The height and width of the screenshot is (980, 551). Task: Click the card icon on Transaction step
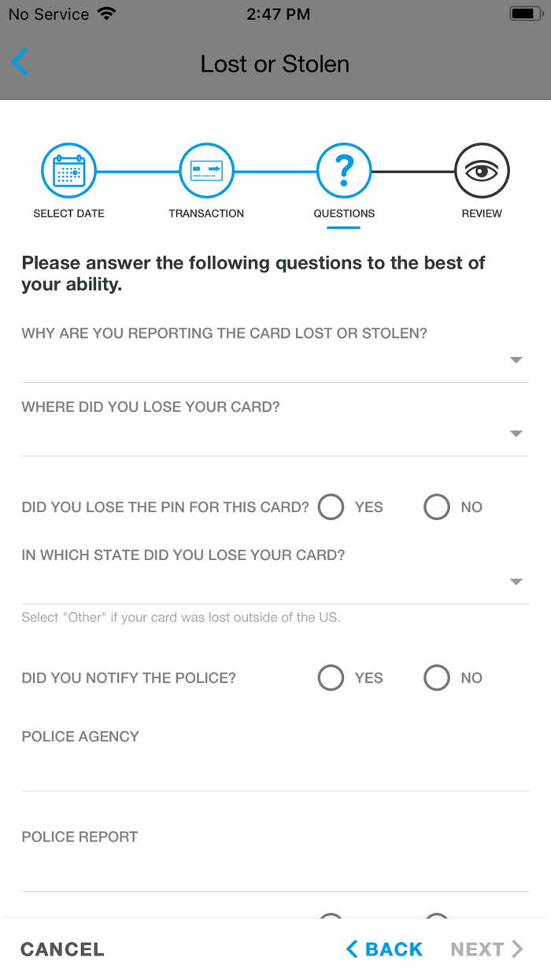click(x=206, y=170)
